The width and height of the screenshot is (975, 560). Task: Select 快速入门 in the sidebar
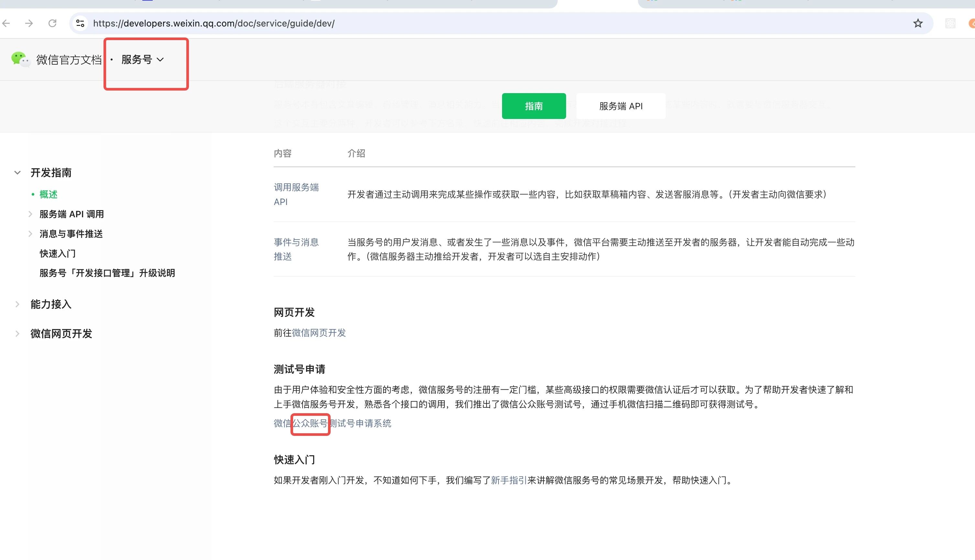pos(58,253)
